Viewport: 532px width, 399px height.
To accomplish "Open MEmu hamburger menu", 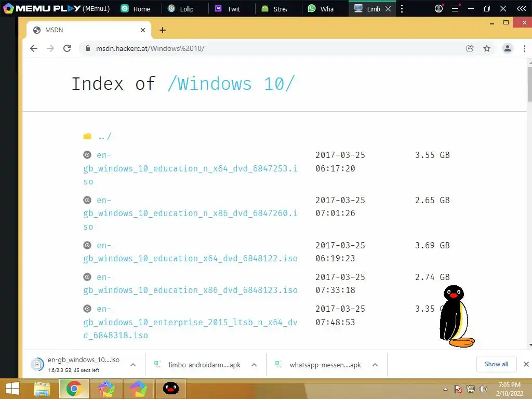I will tap(455, 8).
